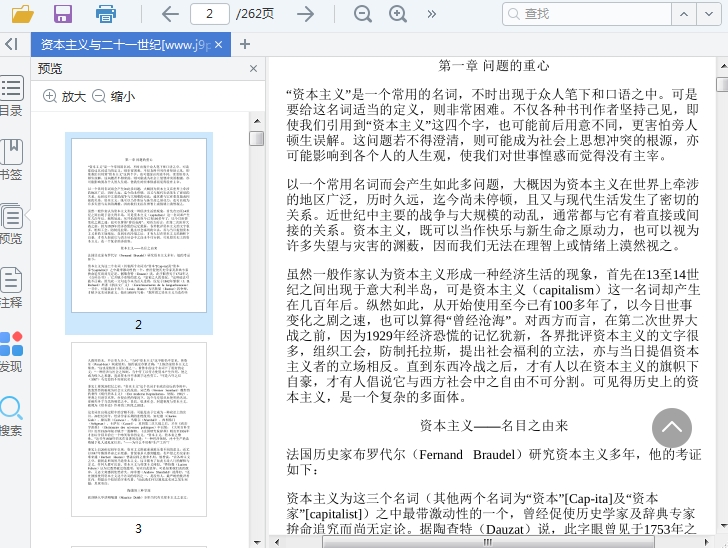
Task: Open the 书签 bookmarks sidebar panel
Action: (x=11, y=158)
